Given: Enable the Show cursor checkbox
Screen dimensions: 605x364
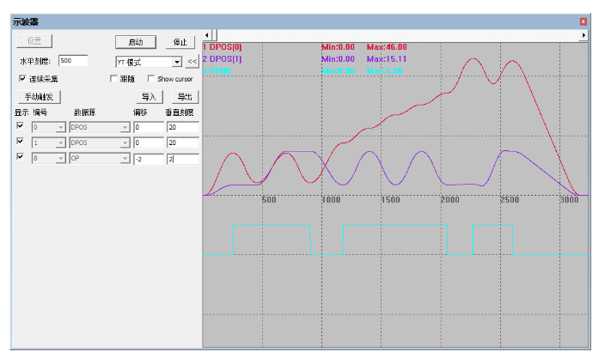Looking at the screenshot, I should [x=151, y=79].
